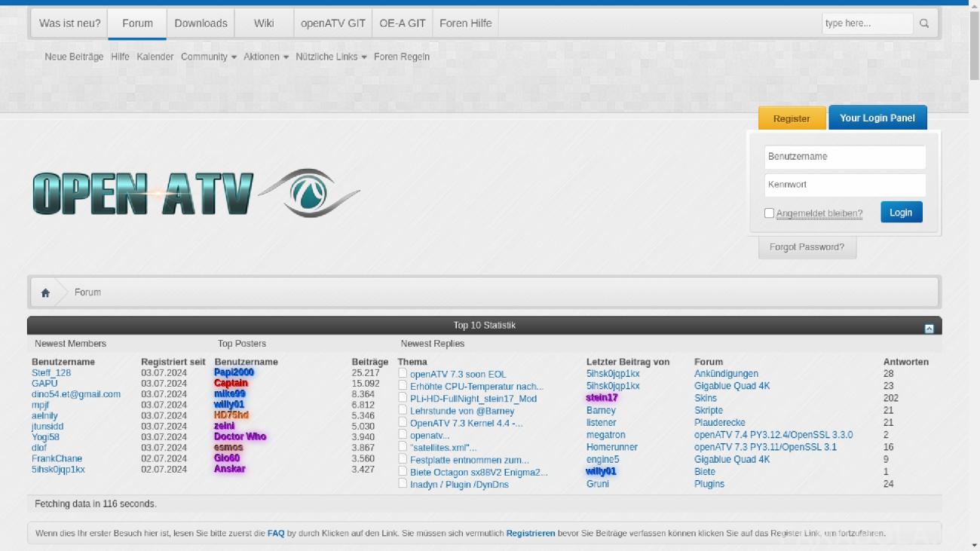Open newest member Steff_128 profile
Image resolution: width=980 pixels, height=551 pixels.
tap(51, 373)
